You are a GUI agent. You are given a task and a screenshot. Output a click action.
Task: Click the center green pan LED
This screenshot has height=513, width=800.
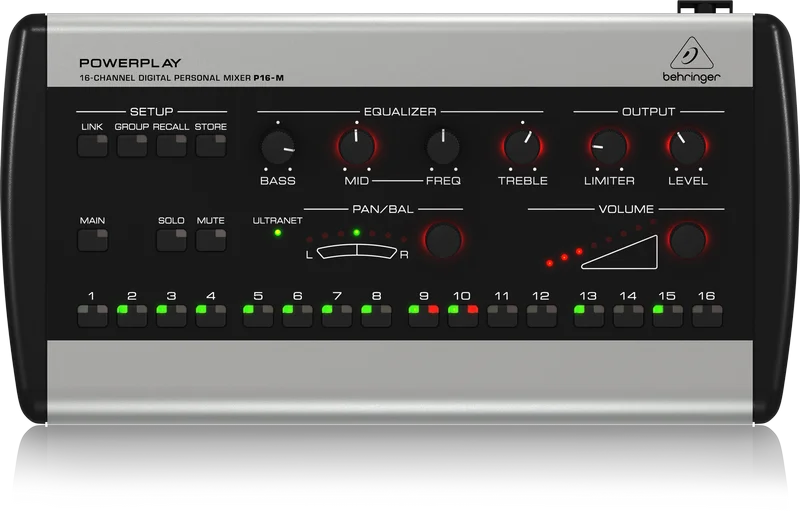357,233
